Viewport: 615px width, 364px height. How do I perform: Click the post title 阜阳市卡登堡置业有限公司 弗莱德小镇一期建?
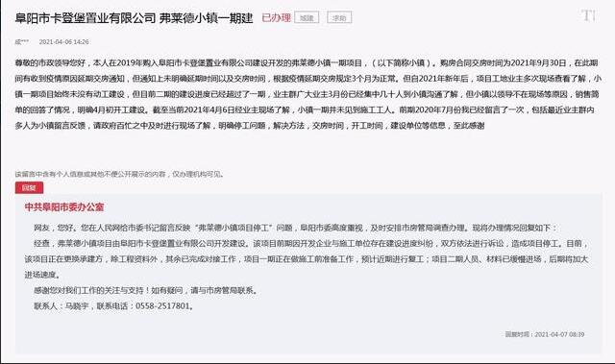134,18
